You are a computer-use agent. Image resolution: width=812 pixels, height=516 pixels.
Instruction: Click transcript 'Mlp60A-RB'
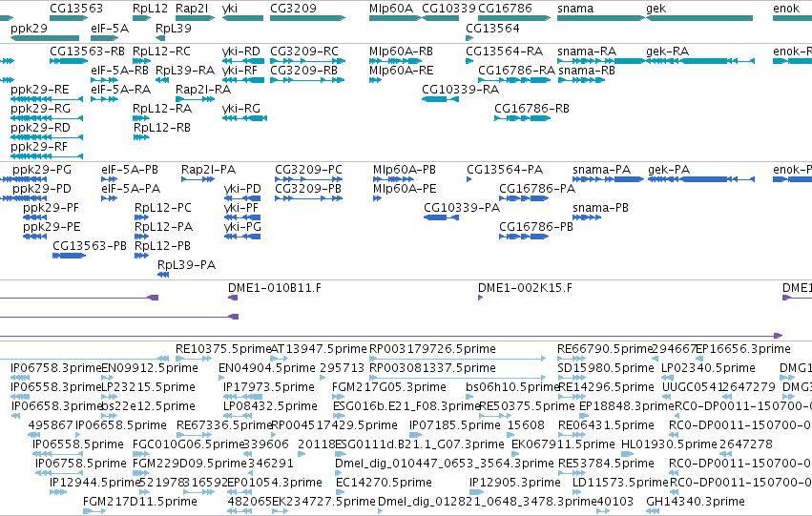click(x=401, y=52)
